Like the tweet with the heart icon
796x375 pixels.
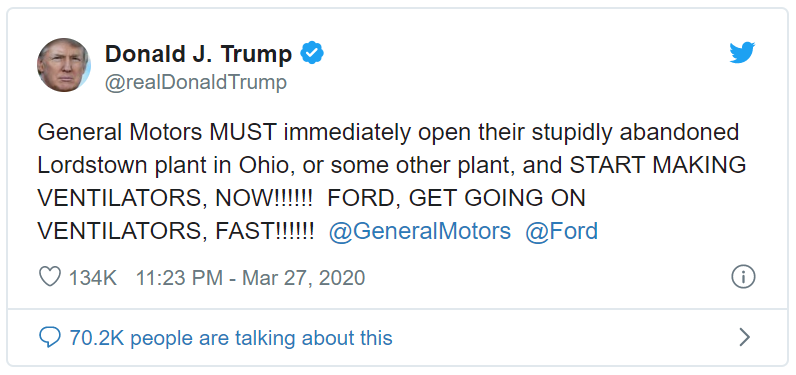point(50,277)
